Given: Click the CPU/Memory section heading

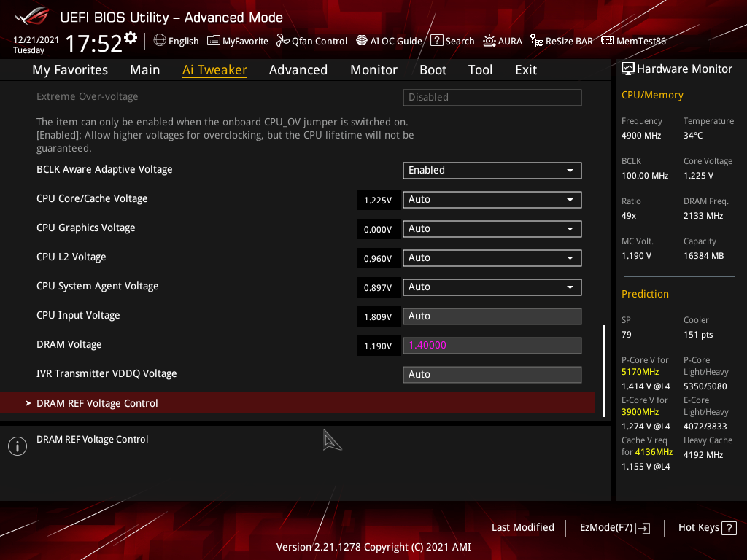Looking at the screenshot, I should click(x=652, y=95).
